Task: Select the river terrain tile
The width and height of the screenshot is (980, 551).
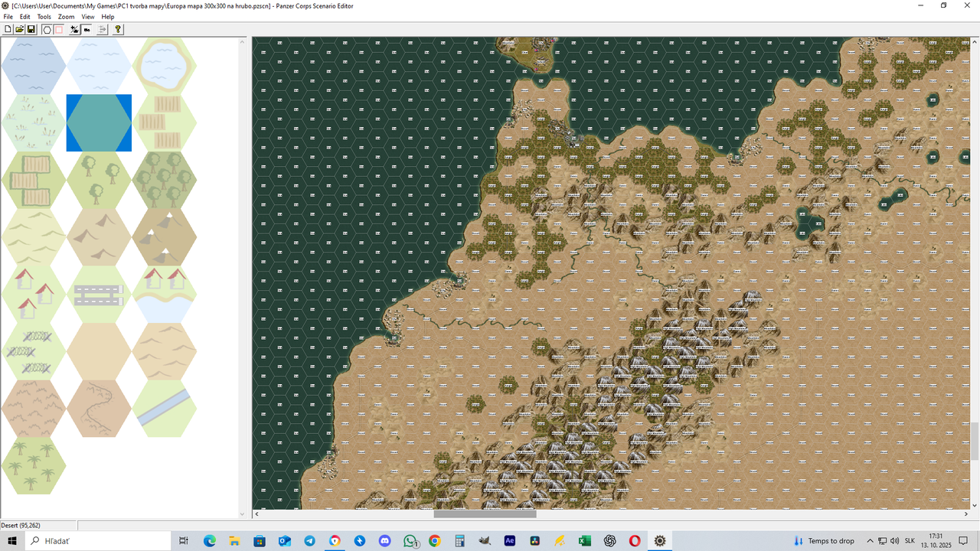Action: (x=165, y=408)
